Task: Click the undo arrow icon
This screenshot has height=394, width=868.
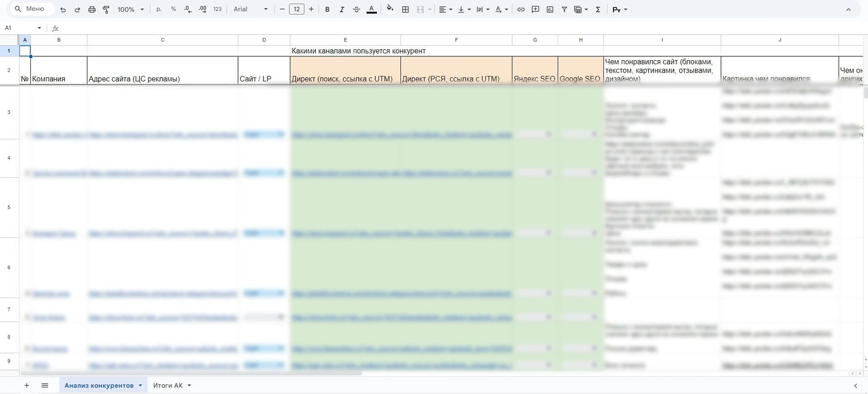Action: [x=63, y=9]
